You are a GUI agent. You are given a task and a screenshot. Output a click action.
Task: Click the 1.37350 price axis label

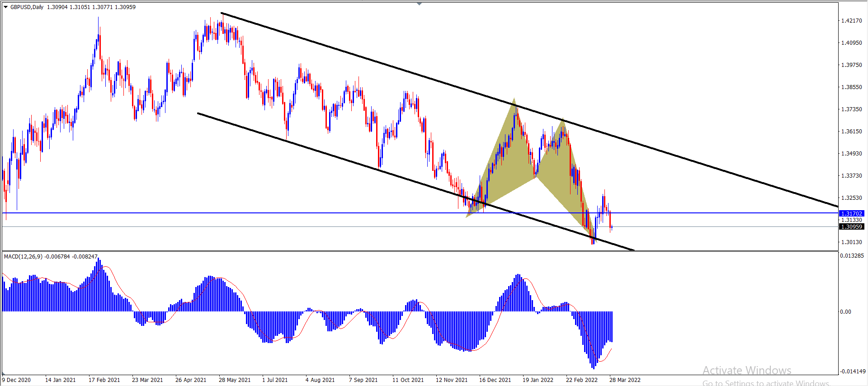click(851, 109)
